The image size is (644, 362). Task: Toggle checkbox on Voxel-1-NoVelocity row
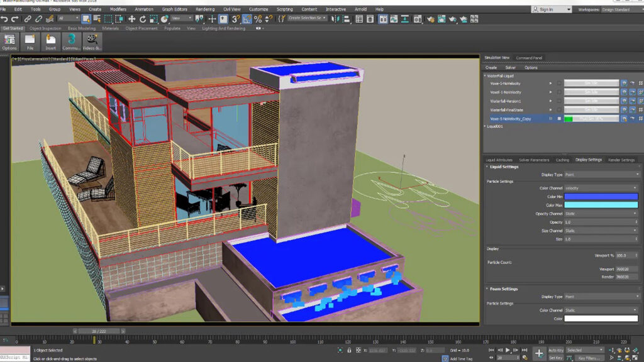click(559, 92)
